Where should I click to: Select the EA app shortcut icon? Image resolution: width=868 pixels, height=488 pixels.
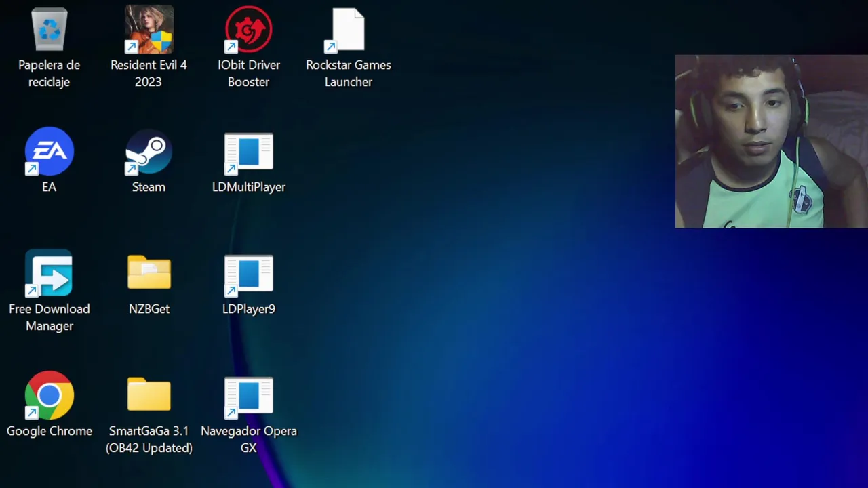[49, 151]
